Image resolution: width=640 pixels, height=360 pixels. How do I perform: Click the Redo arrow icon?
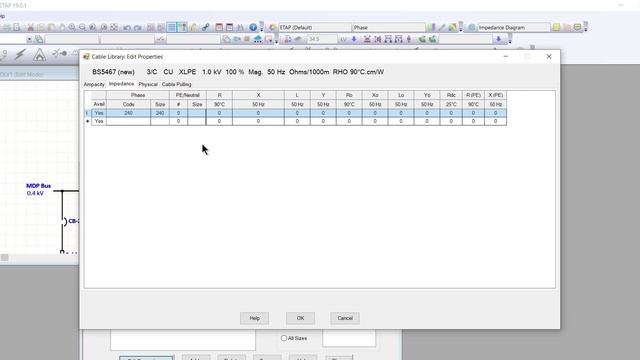pyautogui.click(x=138, y=27)
